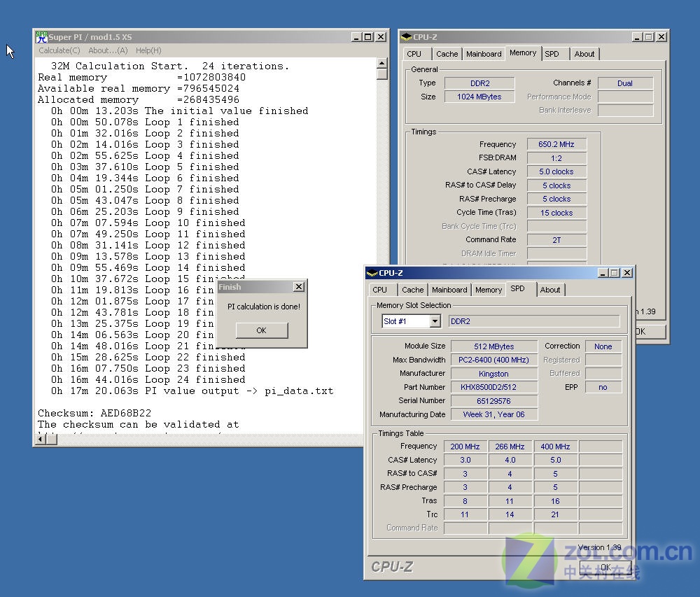Click the 512 MBytes Module Size field

(494, 346)
